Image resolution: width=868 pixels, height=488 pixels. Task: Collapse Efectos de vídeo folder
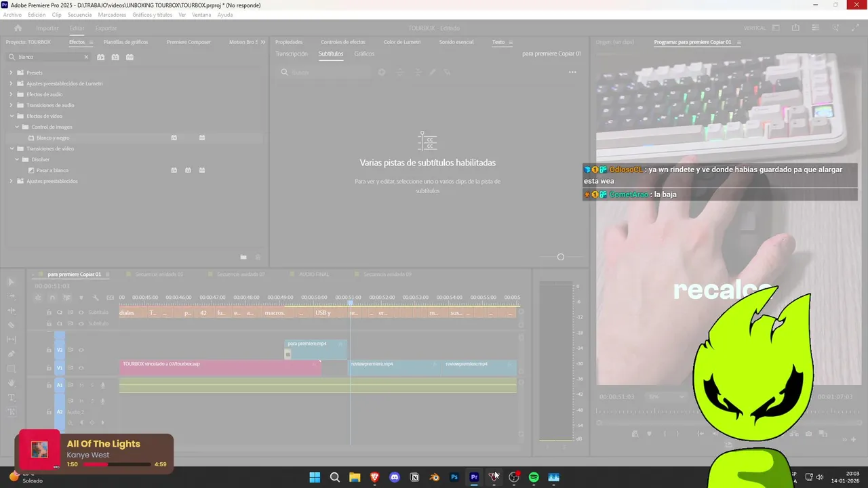click(11, 116)
